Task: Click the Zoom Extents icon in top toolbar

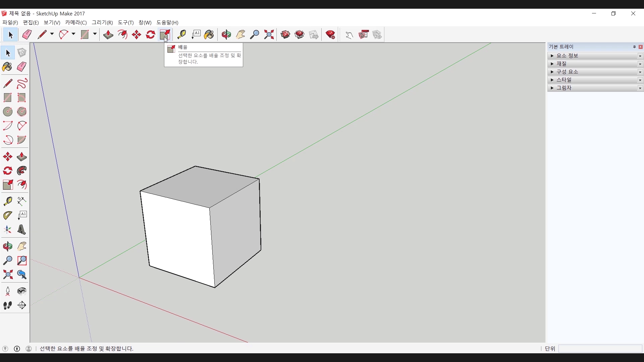Action: click(x=269, y=35)
